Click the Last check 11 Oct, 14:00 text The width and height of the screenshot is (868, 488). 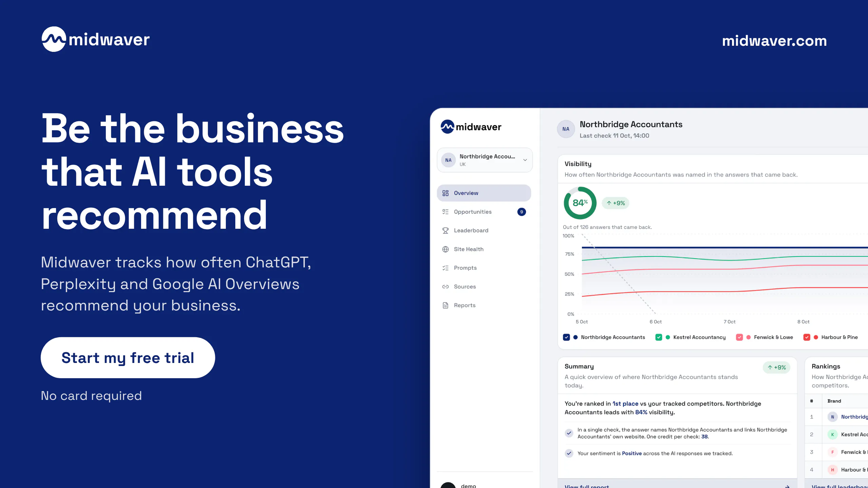click(614, 136)
